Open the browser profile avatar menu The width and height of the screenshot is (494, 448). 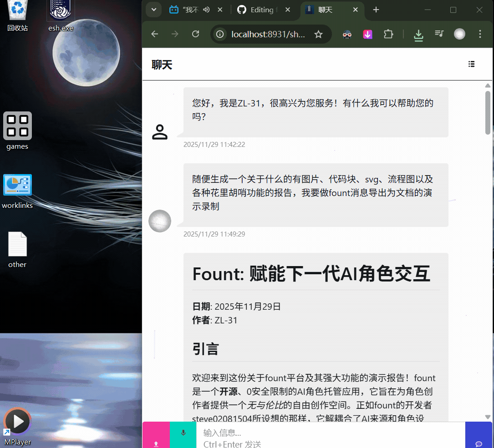pyautogui.click(x=460, y=34)
